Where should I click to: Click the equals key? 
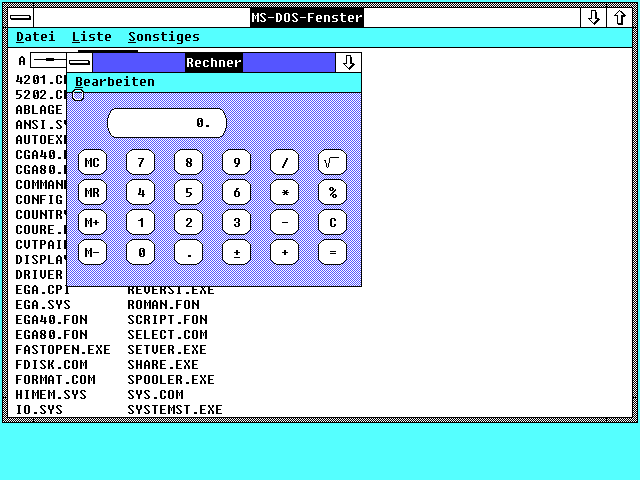333,253
